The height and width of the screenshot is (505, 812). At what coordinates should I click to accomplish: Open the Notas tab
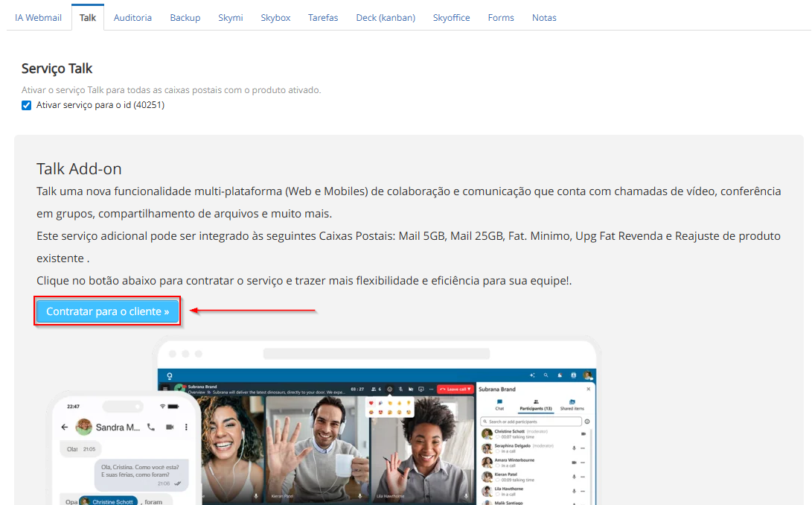(544, 17)
